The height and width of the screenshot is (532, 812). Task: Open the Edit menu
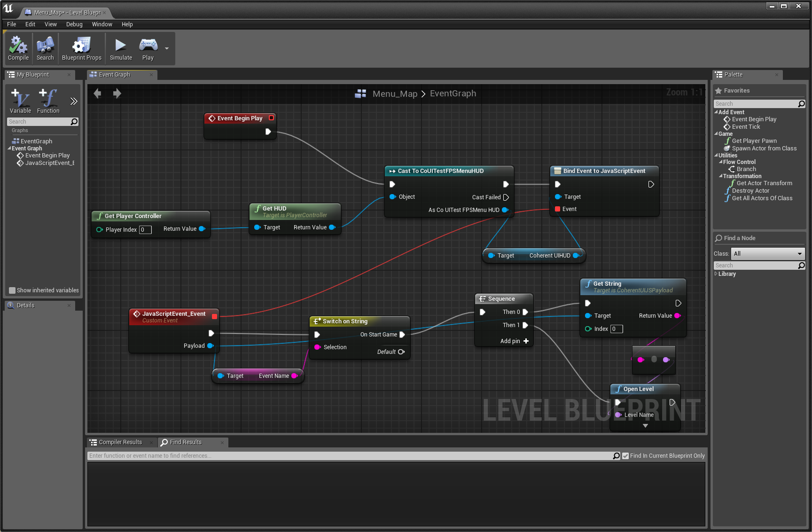click(31, 24)
